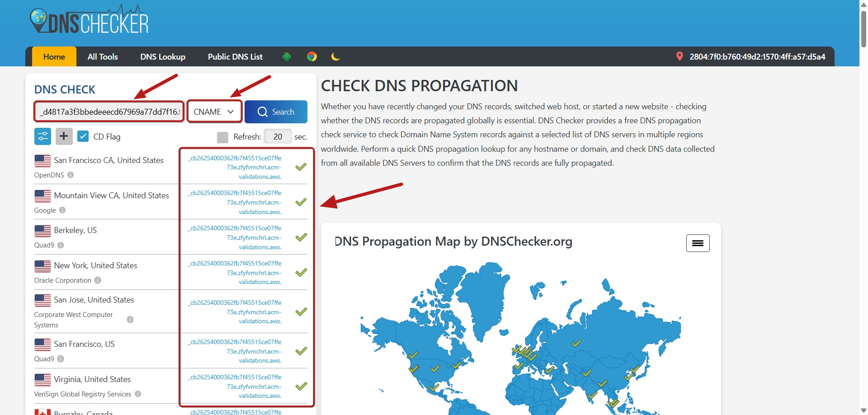The width and height of the screenshot is (868, 415).
Task: Click the red location pin icon
Action: pos(679,56)
